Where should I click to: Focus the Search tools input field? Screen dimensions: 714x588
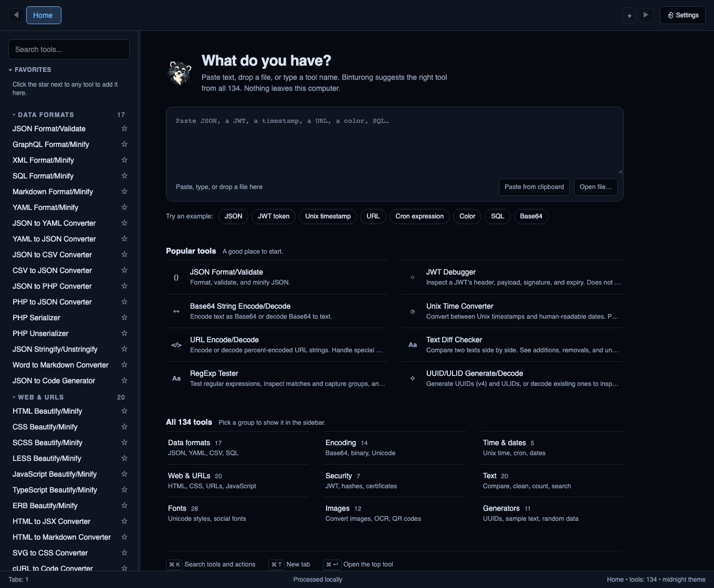pyautogui.click(x=69, y=49)
